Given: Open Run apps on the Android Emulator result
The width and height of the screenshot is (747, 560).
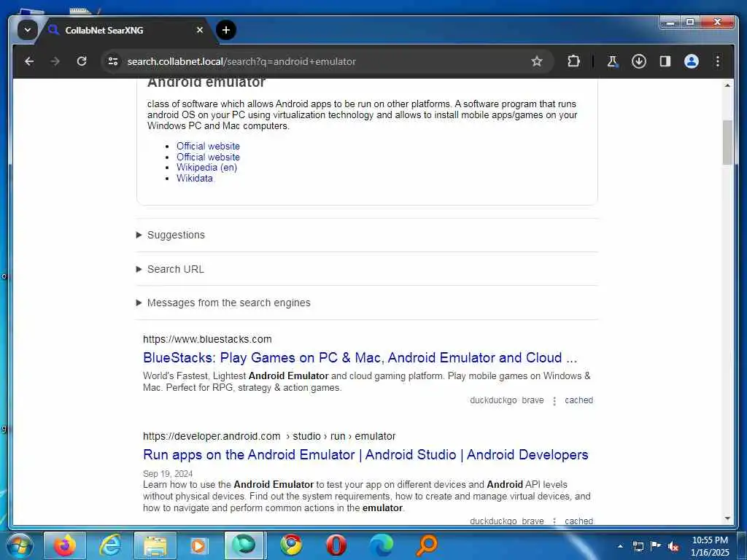Looking at the screenshot, I should (365, 455).
